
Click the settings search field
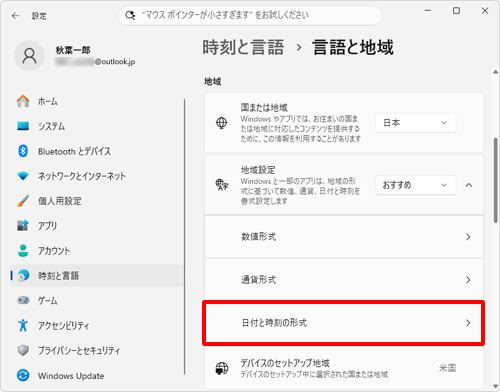pyautogui.click(x=250, y=15)
